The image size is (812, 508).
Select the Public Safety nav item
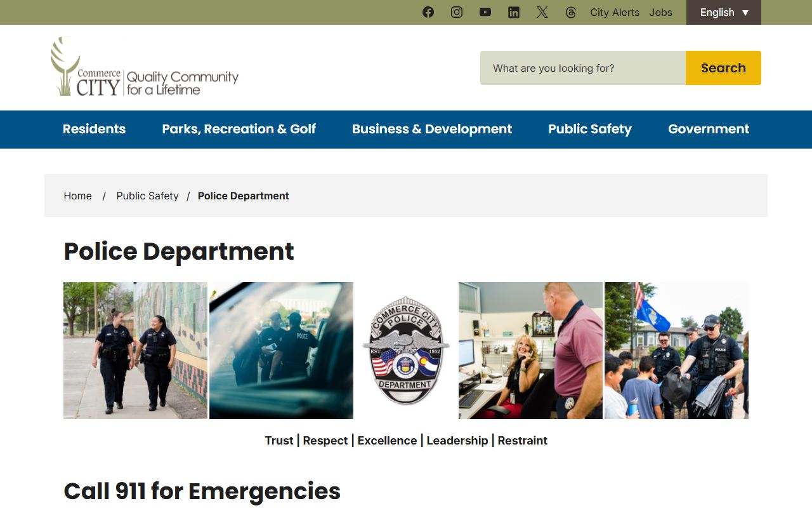(589, 129)
